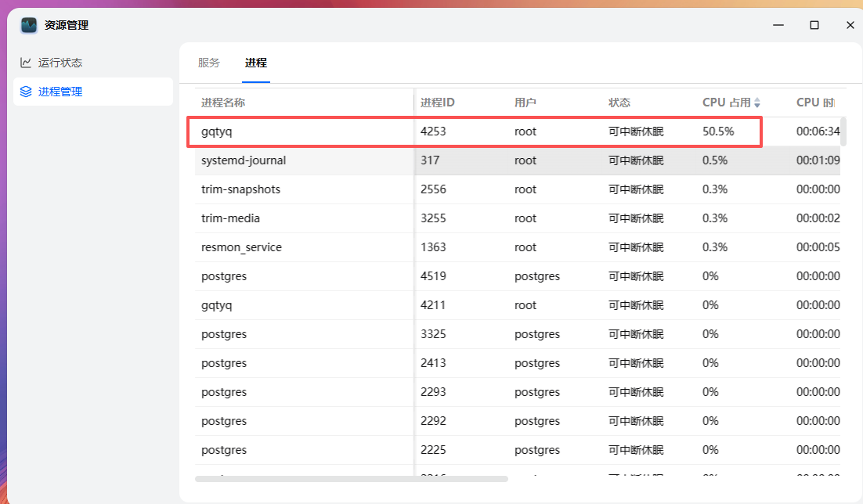Click the CPU 时 column header
This screenshot has width=863, height=504.
tap(816, 103)
